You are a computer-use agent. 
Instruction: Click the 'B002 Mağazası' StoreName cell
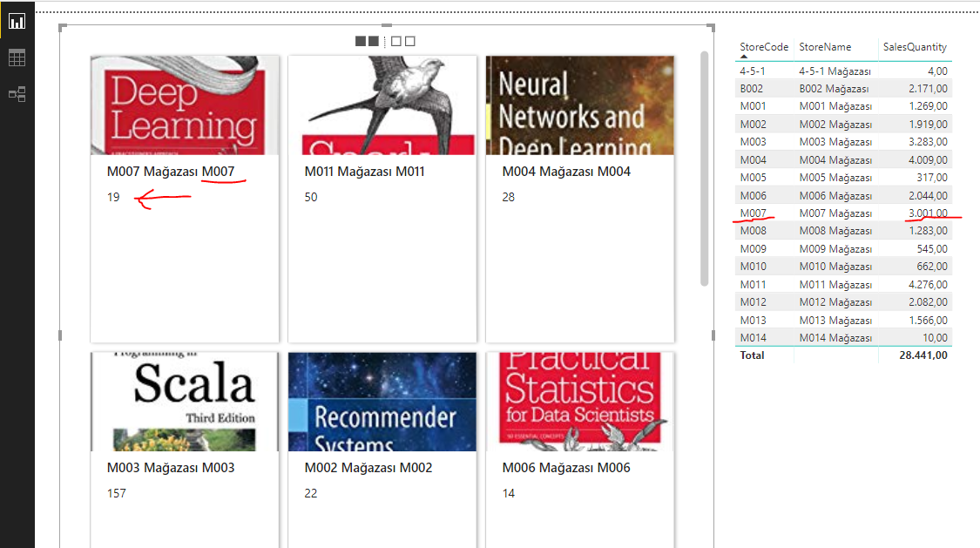click(x=834, y=89)
